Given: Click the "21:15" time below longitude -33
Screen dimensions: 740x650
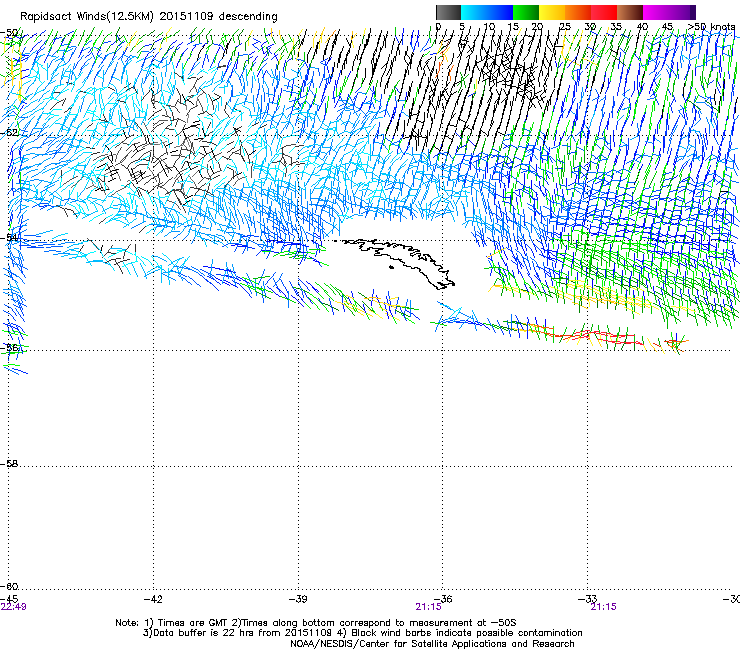Looking at the screenshot, I should 604,607.
